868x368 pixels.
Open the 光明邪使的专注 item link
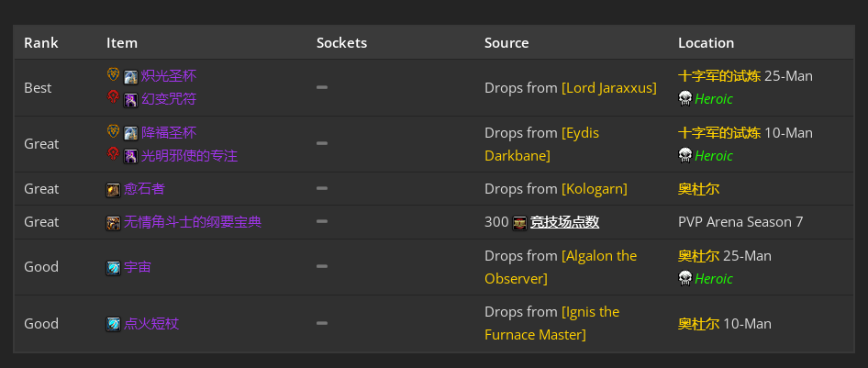click(189, 155)
